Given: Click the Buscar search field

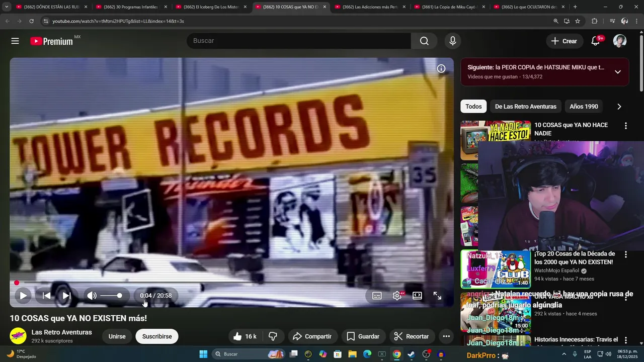Looking at the screenshot, I should (x=299, y=41).
